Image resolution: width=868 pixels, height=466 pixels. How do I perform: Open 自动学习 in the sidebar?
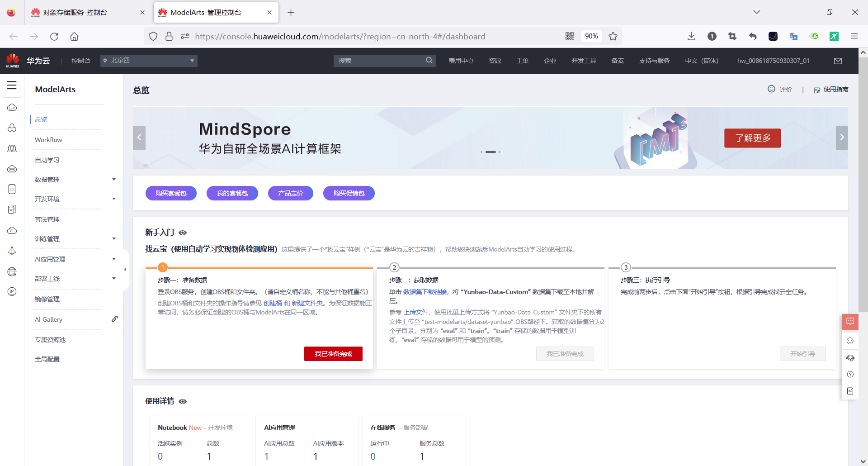pyautogui.click(x=47, y=160)
